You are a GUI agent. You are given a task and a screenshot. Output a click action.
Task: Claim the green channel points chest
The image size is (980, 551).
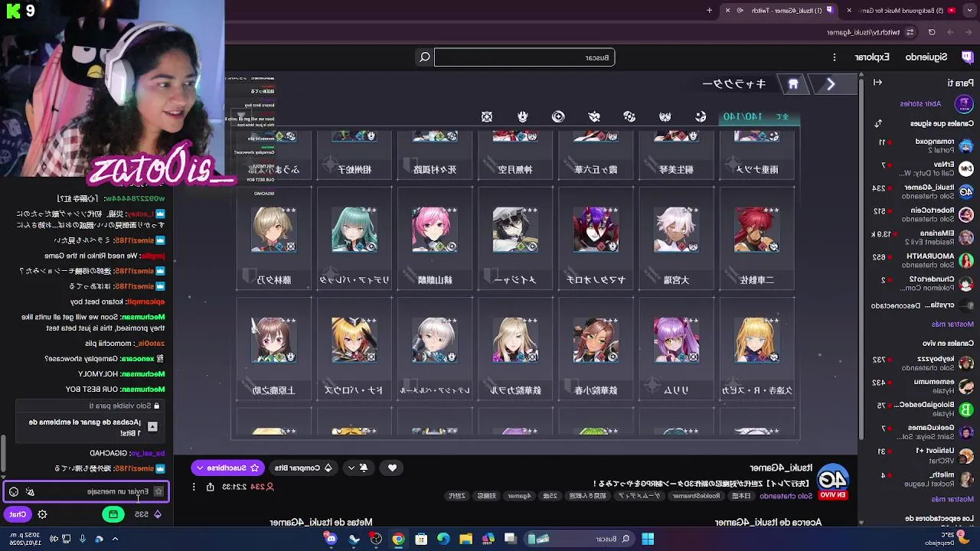click(113, 514)
